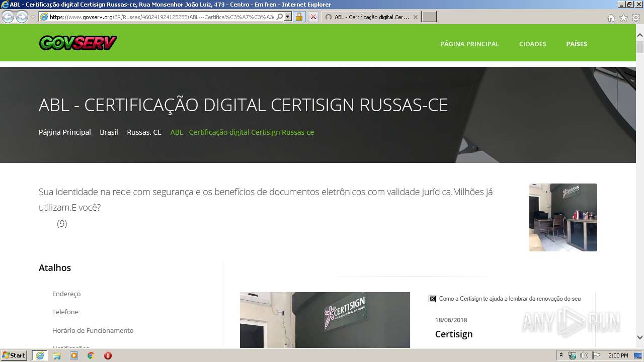This screenshot has width=644, height=362.
Task: Click the GOVSERV logo
Action: 78,43
